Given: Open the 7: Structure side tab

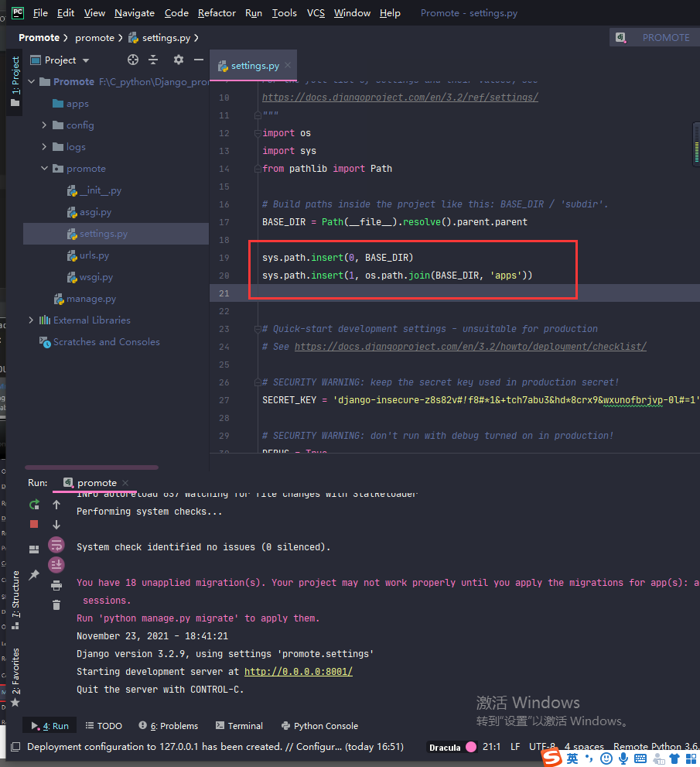Looking at the screenshot, I should tap(15, 600).
